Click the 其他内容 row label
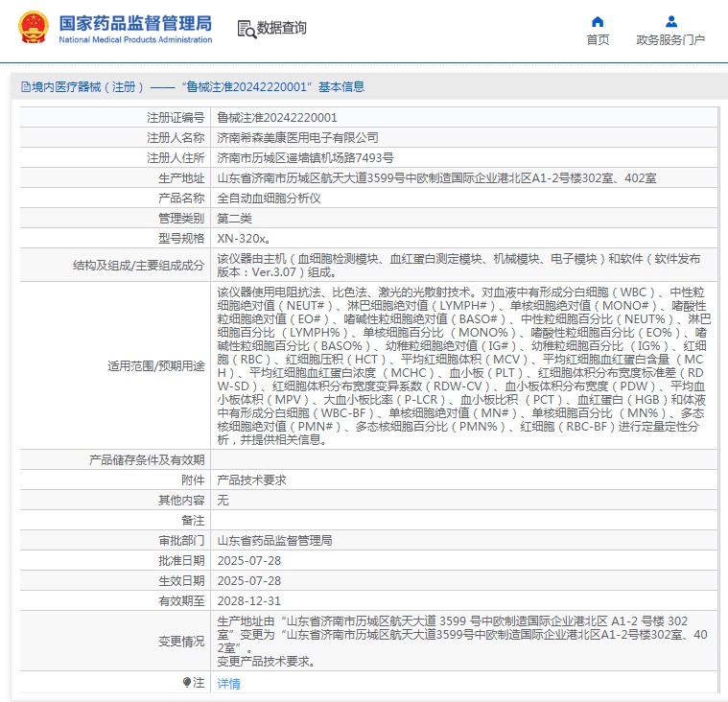This screenshot has height=702, width=728. pyautogui.click(x=181, y=500)
